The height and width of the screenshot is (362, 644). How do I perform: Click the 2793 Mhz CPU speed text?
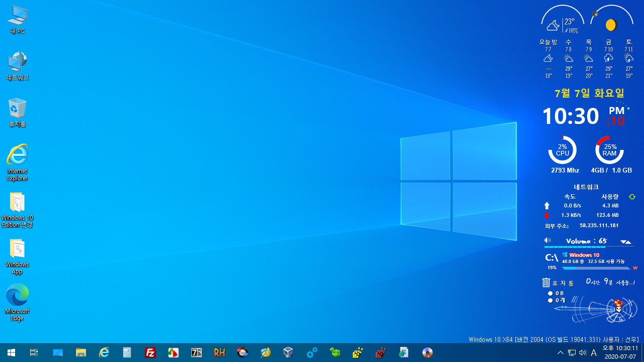click(565, 170)
